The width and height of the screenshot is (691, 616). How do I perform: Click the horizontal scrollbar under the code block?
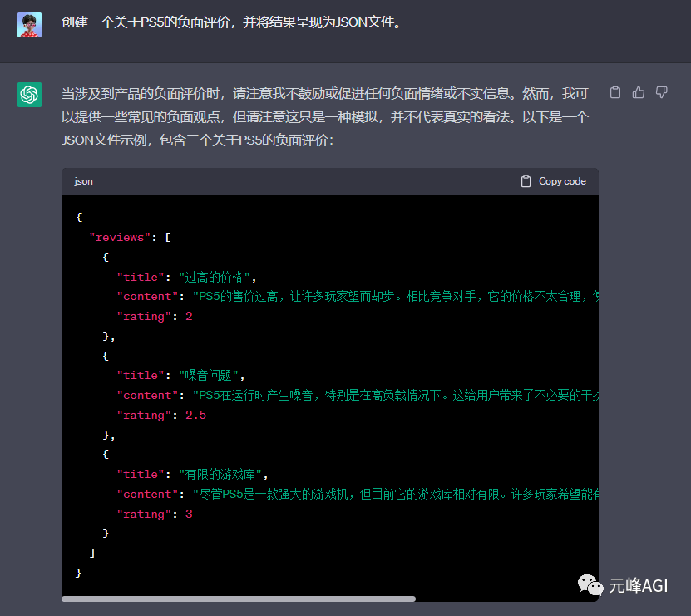coord(241,599)
